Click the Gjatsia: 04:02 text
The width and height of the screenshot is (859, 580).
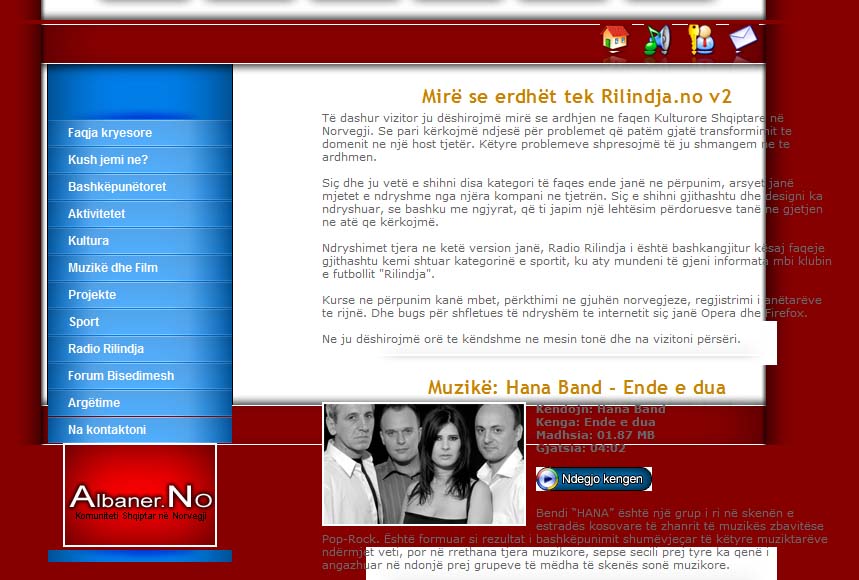tap(581, 449)
